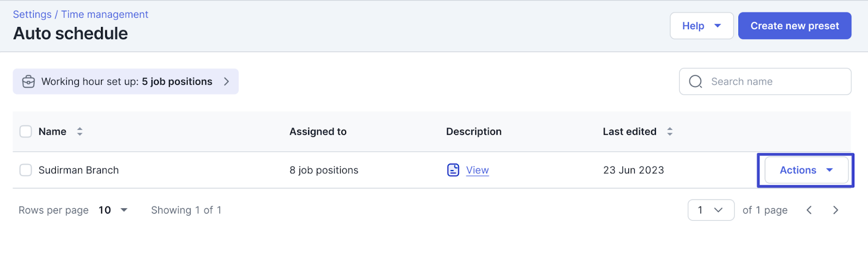
Task: Click the search magnifier icon
Action: pyautogui.click(x=695, y=82)
